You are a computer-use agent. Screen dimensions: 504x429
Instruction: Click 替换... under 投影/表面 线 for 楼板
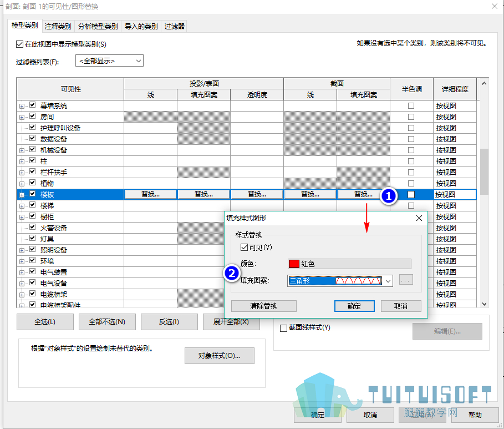tap(150, 194)
